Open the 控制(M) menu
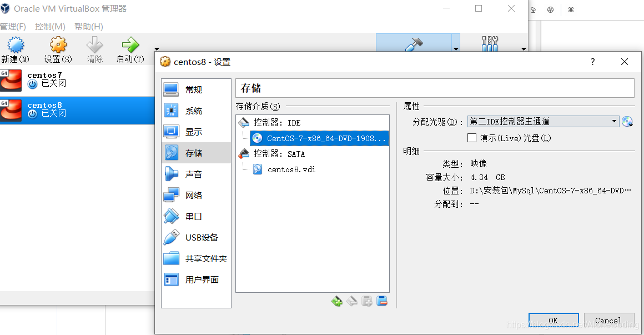 pyautogui.click(x=50, y=27)
